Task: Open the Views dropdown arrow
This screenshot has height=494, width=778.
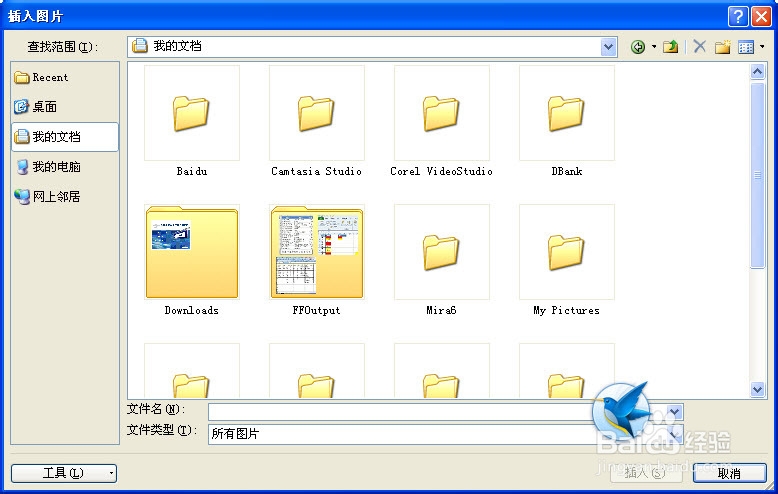Action: [x=762, y=47]
